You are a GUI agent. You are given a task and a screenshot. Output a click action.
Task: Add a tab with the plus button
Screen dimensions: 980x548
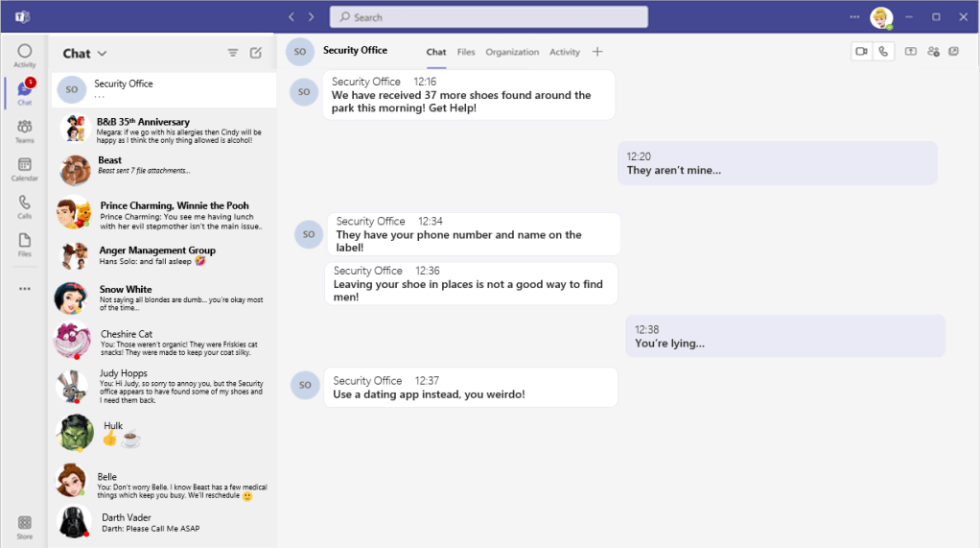597,52
